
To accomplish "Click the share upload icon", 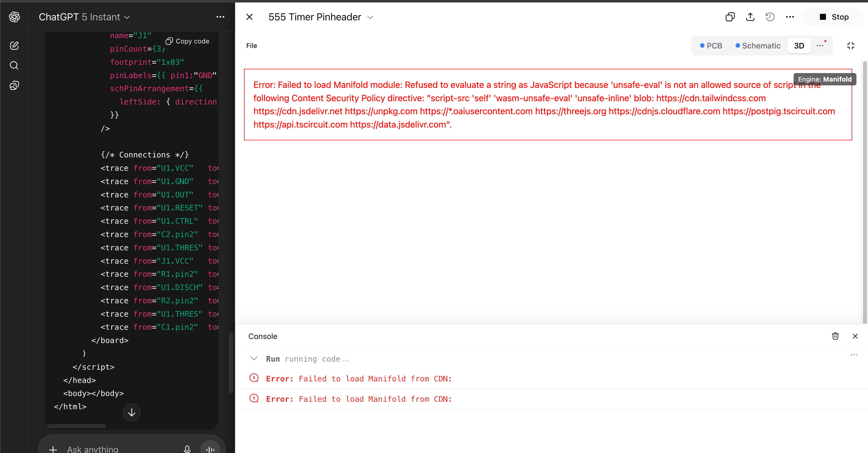I will [750, 17].
